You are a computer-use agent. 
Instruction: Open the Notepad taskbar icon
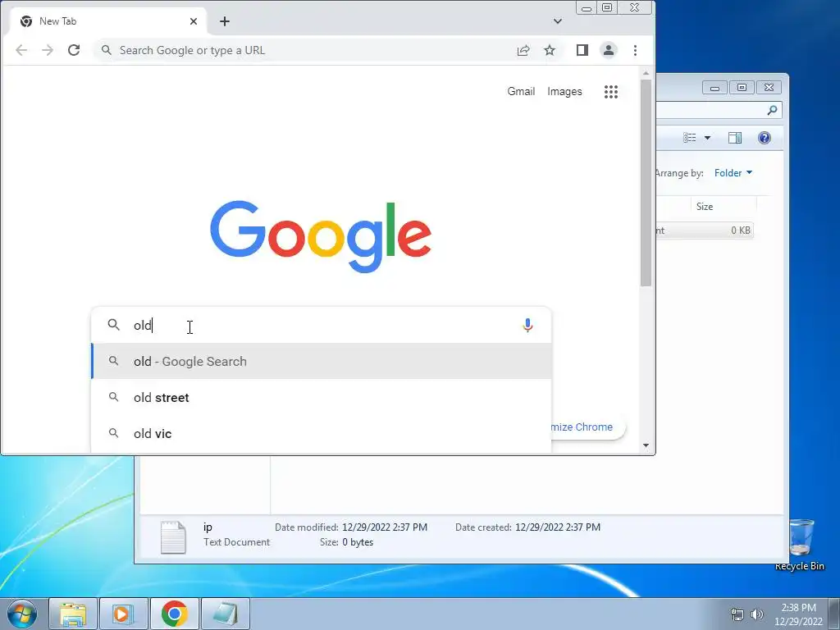pyautogui.click(x=226, y=614)
